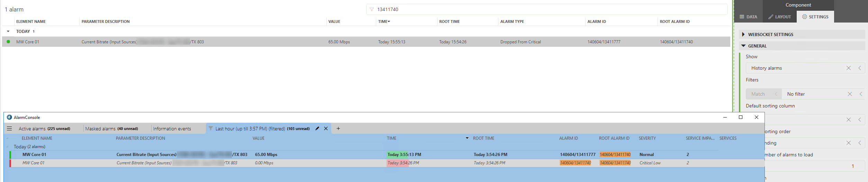Collapse Today (2 alarms) group in AlarmConsole
The height and width of the screenshot is (182, 868).
point(7,147)
